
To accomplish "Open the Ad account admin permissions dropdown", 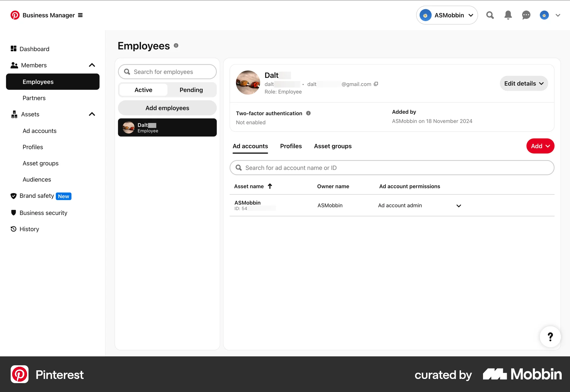I will click(x=459, y=206).
